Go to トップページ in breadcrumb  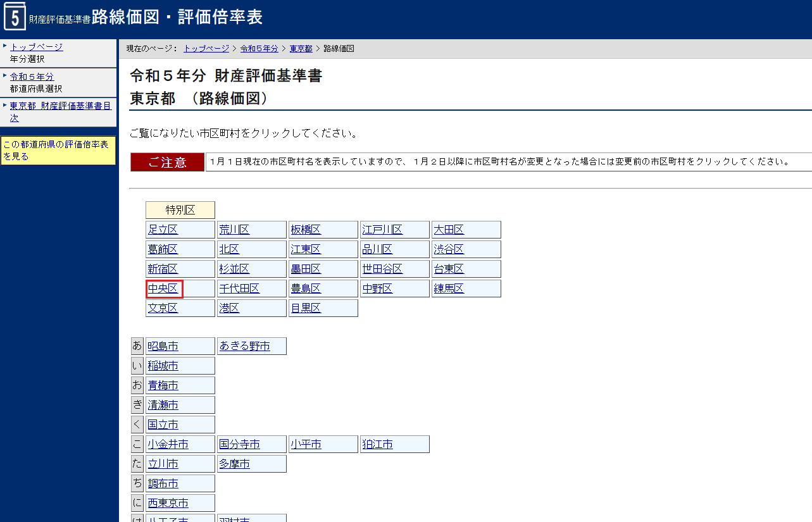click(206, 49)
